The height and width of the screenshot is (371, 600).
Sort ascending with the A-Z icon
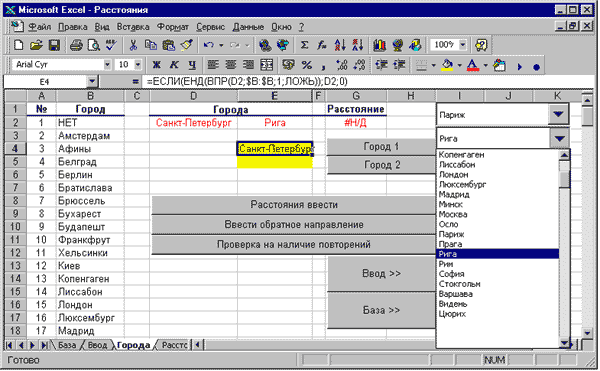340,45
